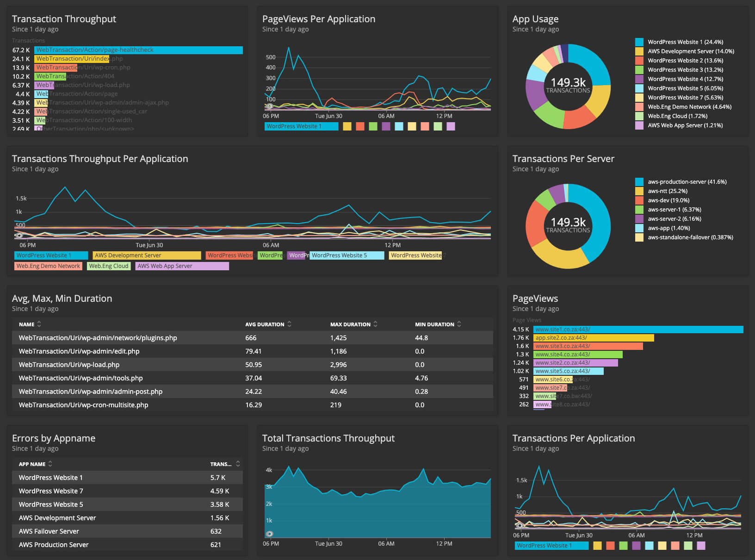Viewport: 755px width, 560px height.
Task: Open WebTransaction/Uri/wp-load.php table row
Action: [252, 365]
